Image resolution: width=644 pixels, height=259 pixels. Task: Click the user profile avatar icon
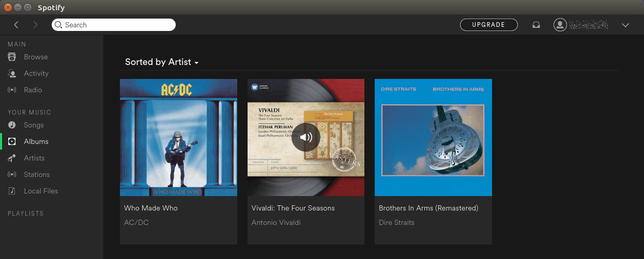tap(560, 25)
